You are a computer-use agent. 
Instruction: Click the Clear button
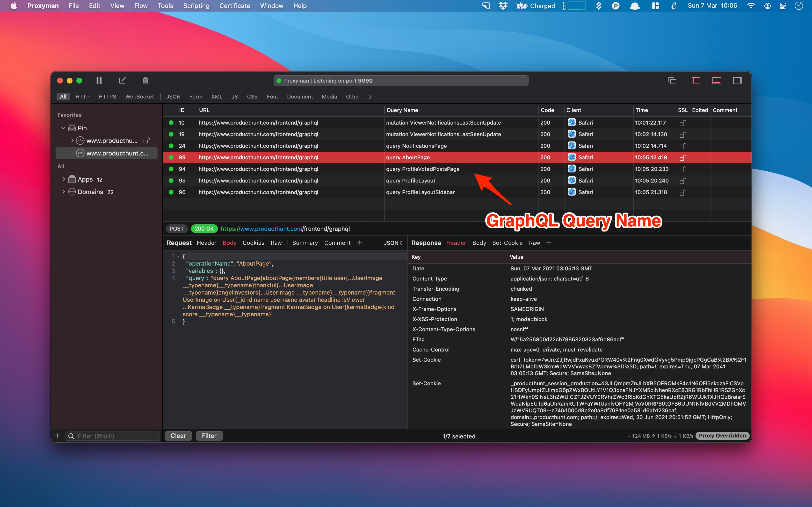coord(177,435)
